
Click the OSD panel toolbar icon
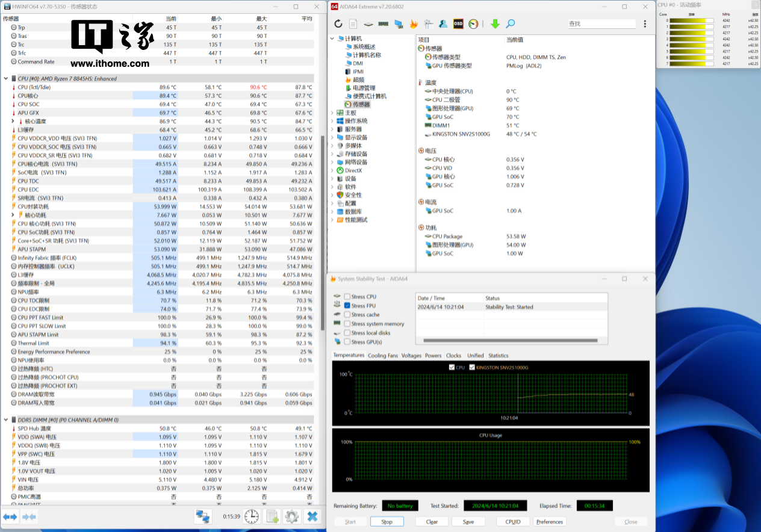point(458,24)
